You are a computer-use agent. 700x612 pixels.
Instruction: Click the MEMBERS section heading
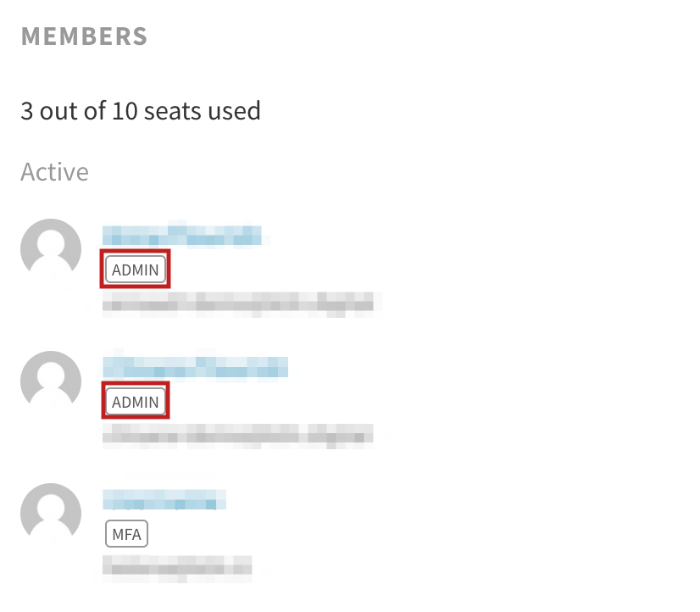tap(85, 36)
